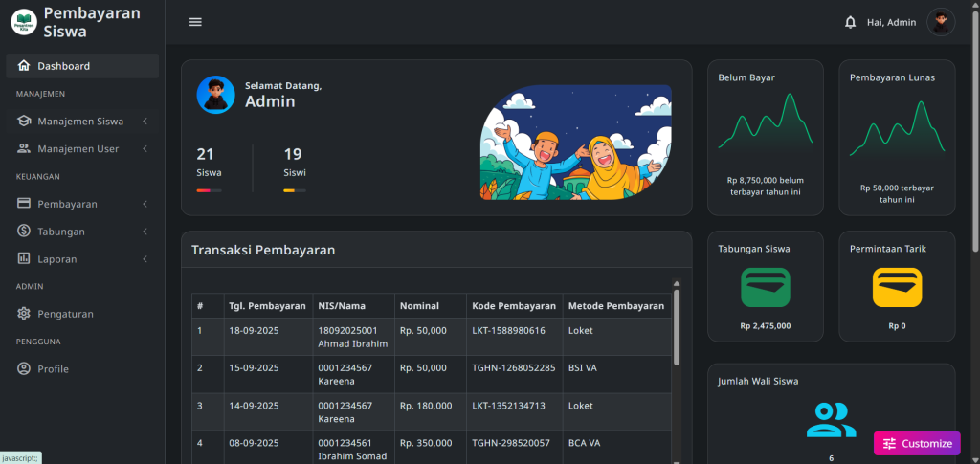Open the notification bell icon
The height and width of the screenshot is (464, 980).
[850, 22]
